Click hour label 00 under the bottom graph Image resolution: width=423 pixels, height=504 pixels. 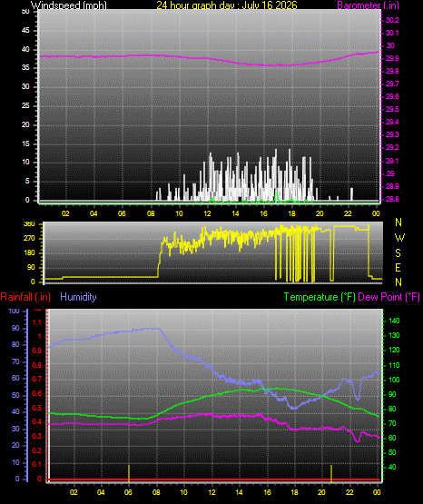click(x=377, y=492)
